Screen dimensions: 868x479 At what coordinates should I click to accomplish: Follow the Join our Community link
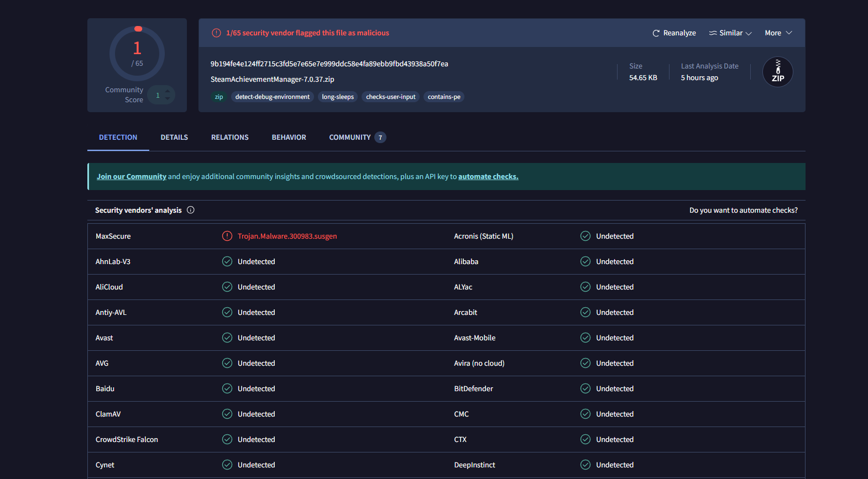[132, 177]
